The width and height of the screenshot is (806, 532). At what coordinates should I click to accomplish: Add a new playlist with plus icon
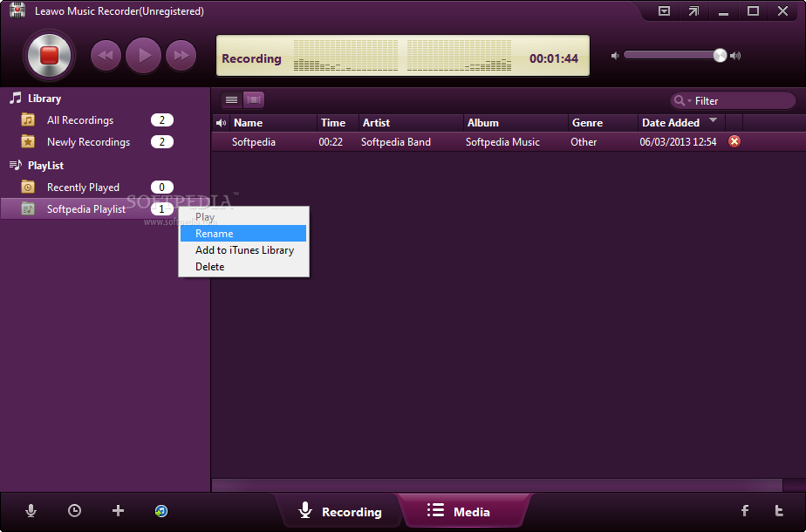(119, 510)
